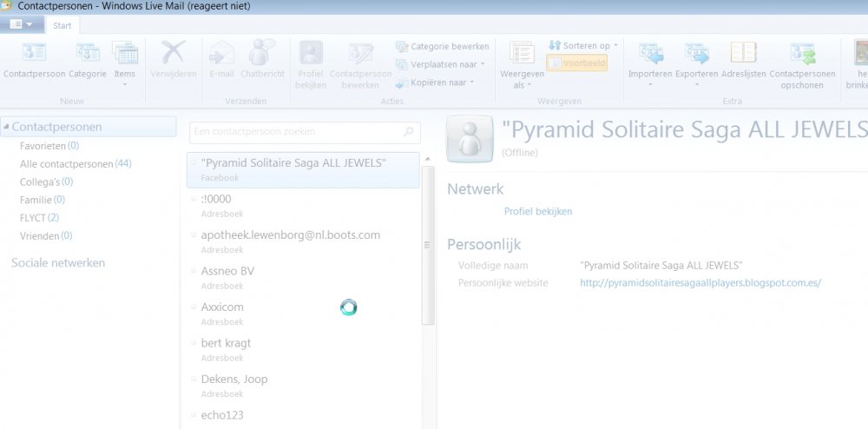
Task: Select the Assneo BV contact
Action: click(x=303, y=278)
